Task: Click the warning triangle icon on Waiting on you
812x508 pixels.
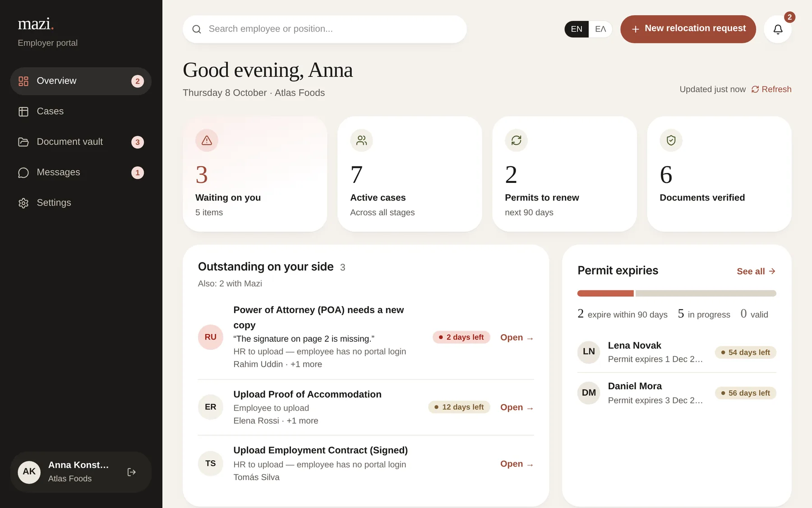Action: (207, 140)
